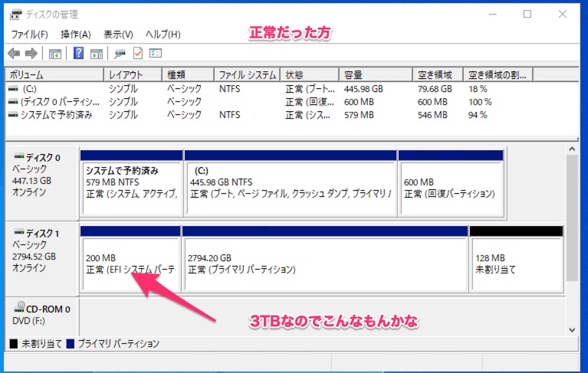Select the (C:) 445.98 GB NTFS partition block
Viewport: 588px width, 373px height.
(x=291, y=184)
